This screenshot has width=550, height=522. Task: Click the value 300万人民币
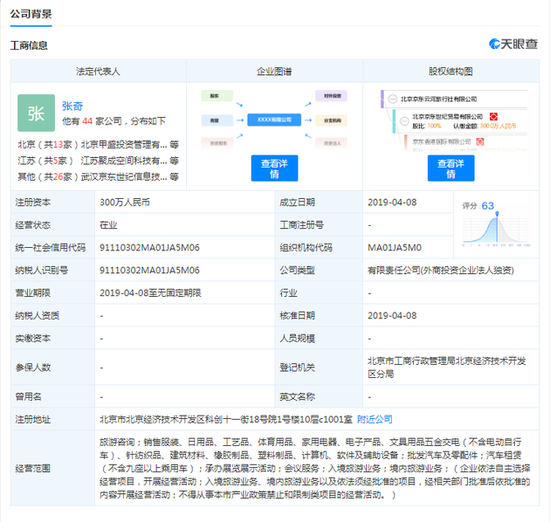click(x=125, y=202)
